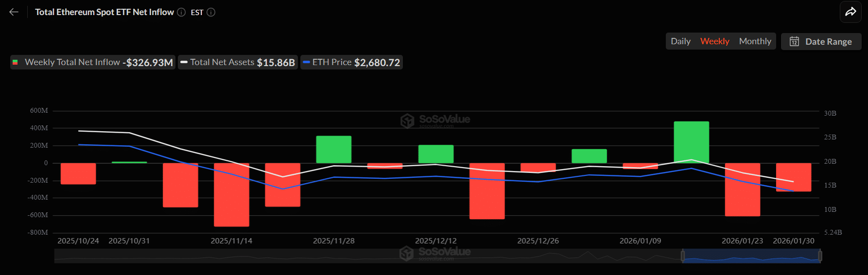Toggle ETH Price line visibility
868x275 pixels.
351,62
